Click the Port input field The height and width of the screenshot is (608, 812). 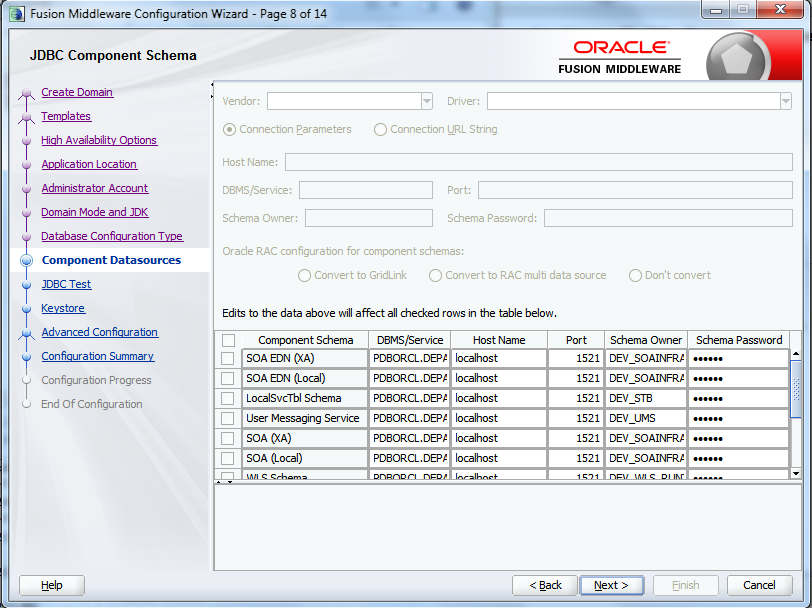(x=635, y=190)
